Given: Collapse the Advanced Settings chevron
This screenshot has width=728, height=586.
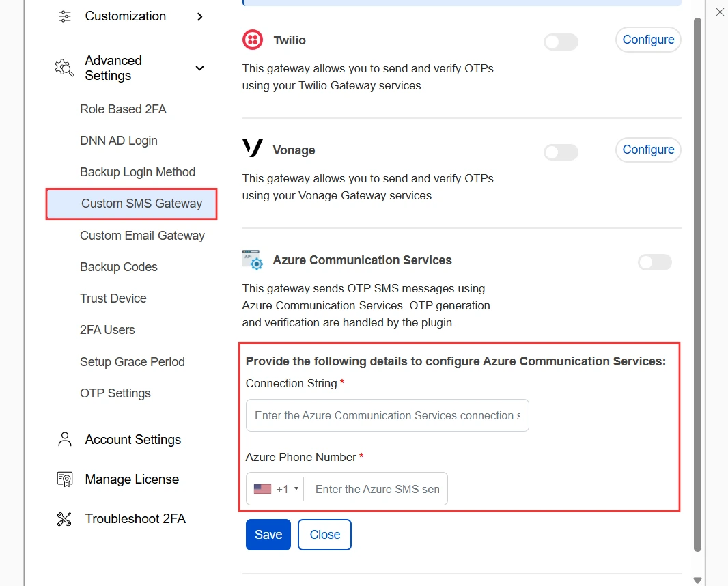Looking at the screenshot, I should click(199, 68).
